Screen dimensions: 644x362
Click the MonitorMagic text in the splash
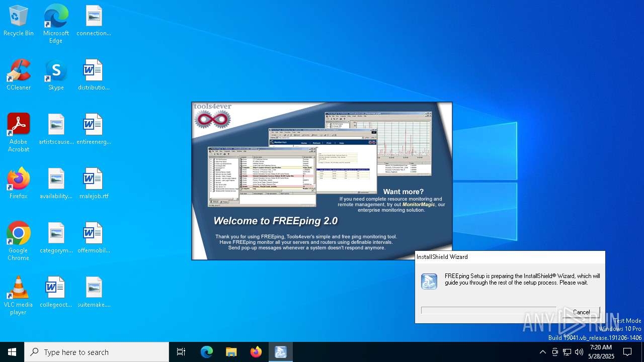tap(418, 205)
